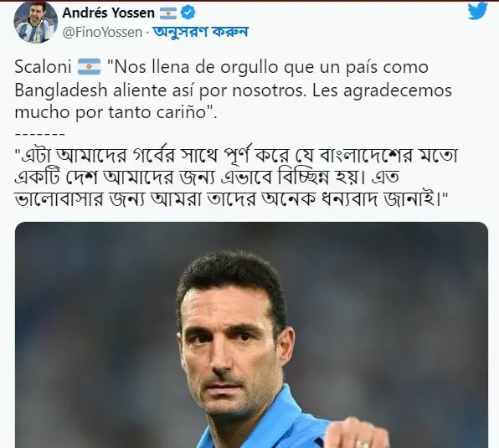Click the dashed separator line
Image resolution: width=499 pixels, height=448 pixels.
point(40,134)
